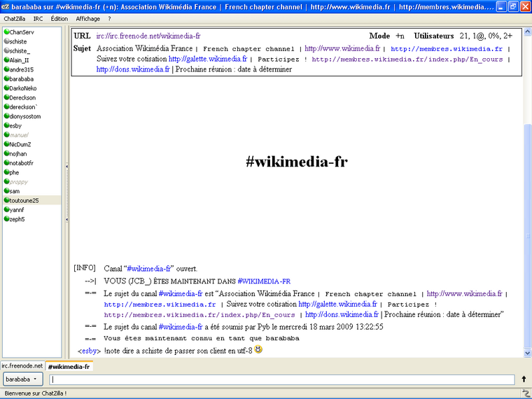The height and width of the screenshot is (399, 532).
Task: Click NicDumZ's green status dot
Action: point(6,144)
